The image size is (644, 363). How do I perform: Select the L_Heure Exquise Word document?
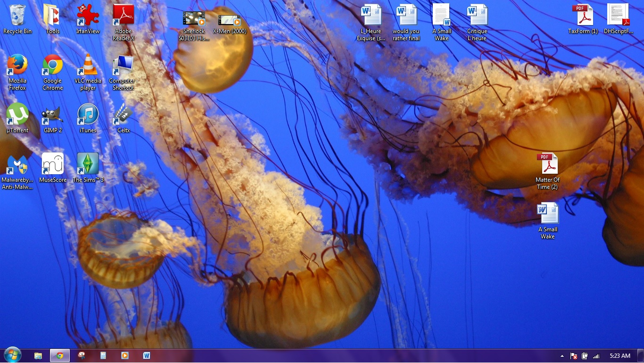click(371, 22)
